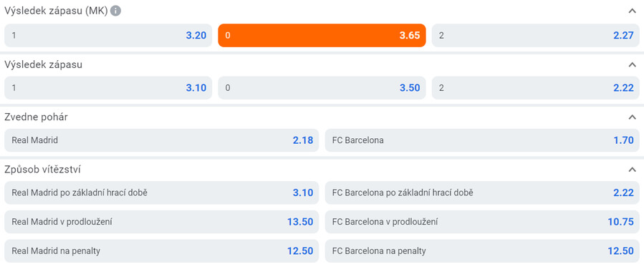Collapse the Výsledek zápasu section chevron
The width and height of the screenshot is (644, 267).
632,64
